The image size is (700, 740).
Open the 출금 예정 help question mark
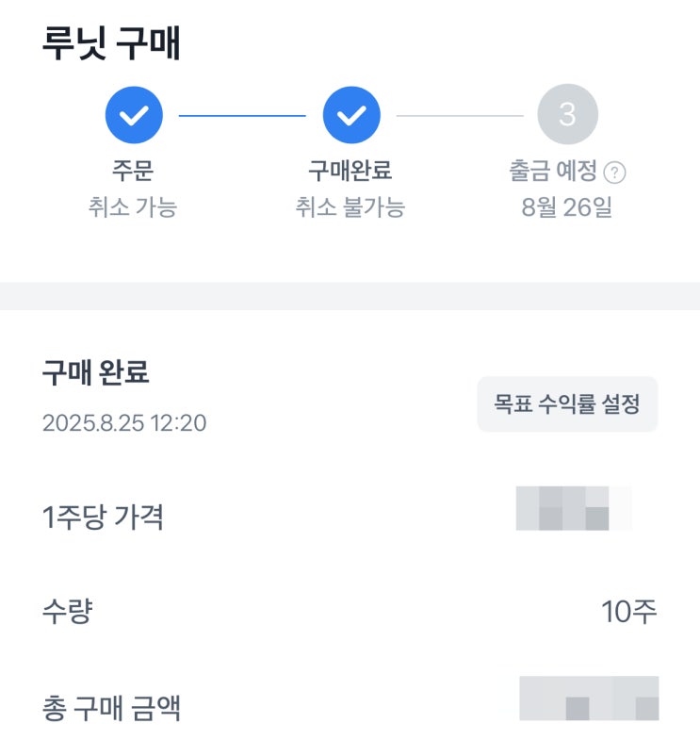click(x=615, y=173)
